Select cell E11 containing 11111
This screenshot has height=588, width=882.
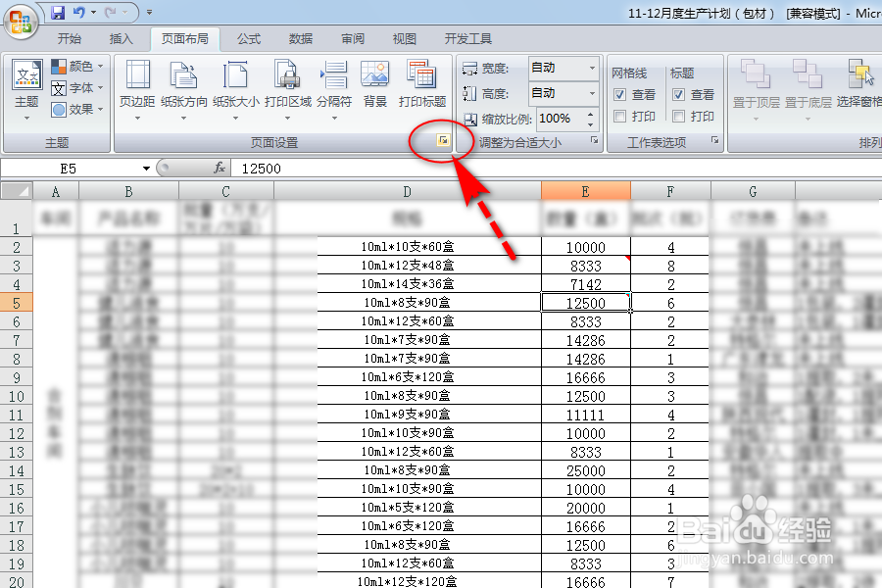click(x=586, y=415)
